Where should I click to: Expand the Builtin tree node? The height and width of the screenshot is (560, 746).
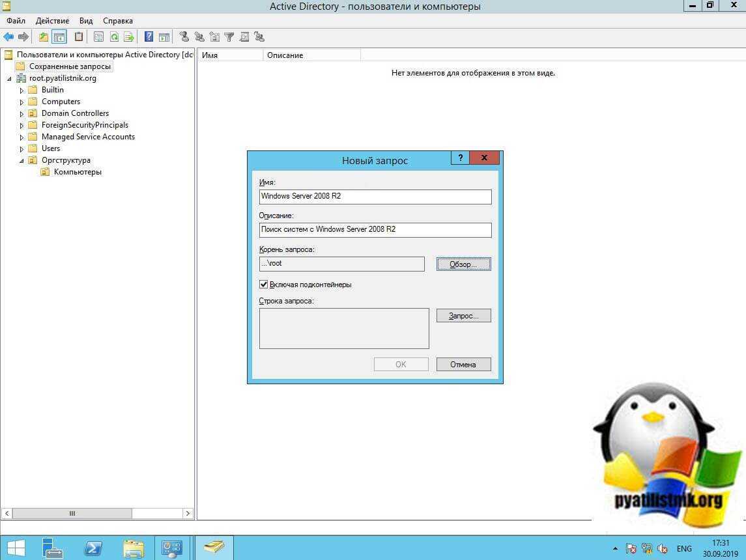point(22,90)
